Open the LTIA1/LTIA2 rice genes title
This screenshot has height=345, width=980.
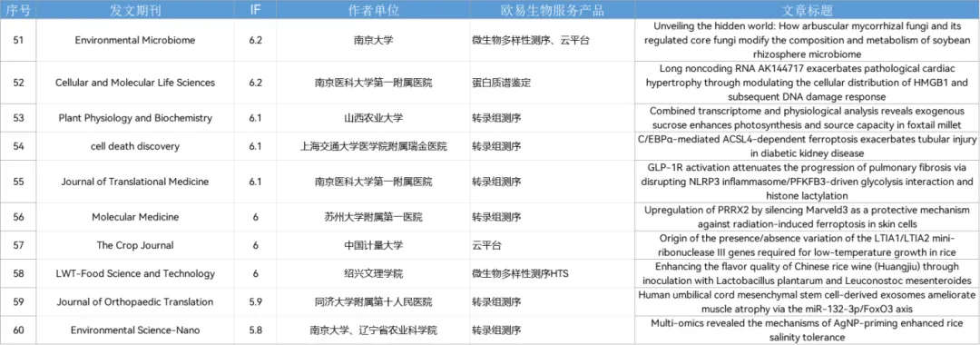tap(808, 245)
